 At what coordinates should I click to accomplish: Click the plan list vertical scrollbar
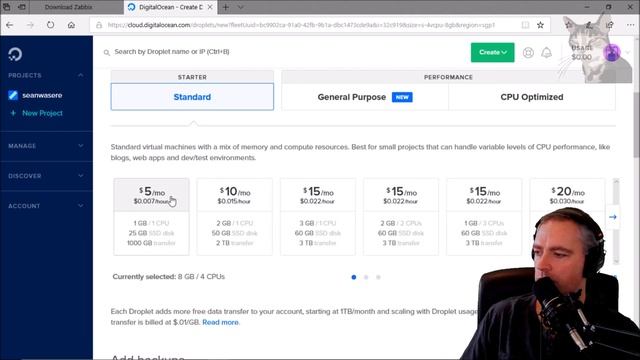point(616,221)
